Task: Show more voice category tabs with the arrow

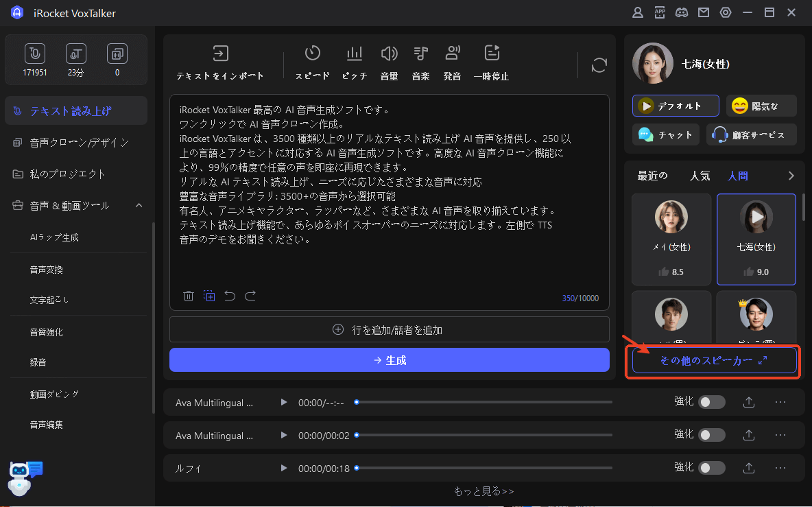Action: [x=791, y=176]
